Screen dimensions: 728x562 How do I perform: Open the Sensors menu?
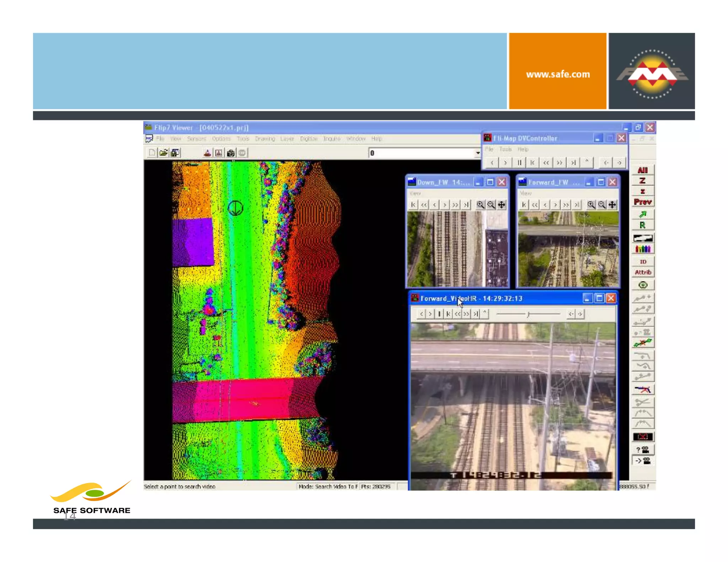196,139
